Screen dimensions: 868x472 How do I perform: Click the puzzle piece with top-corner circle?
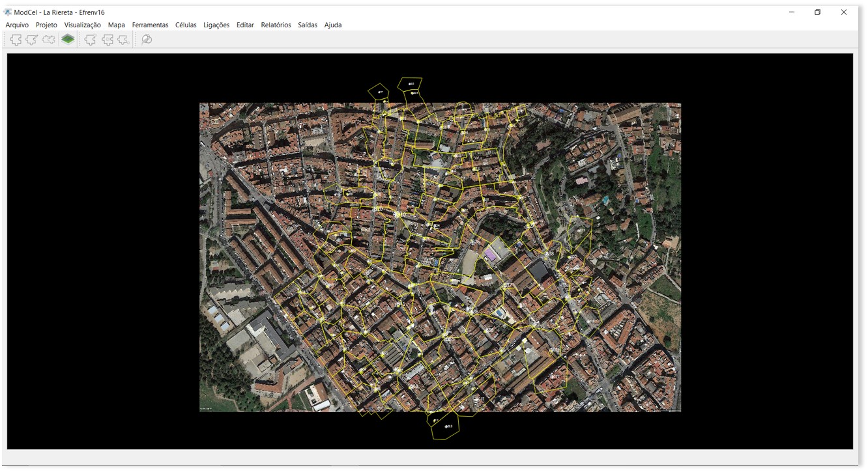91,40
